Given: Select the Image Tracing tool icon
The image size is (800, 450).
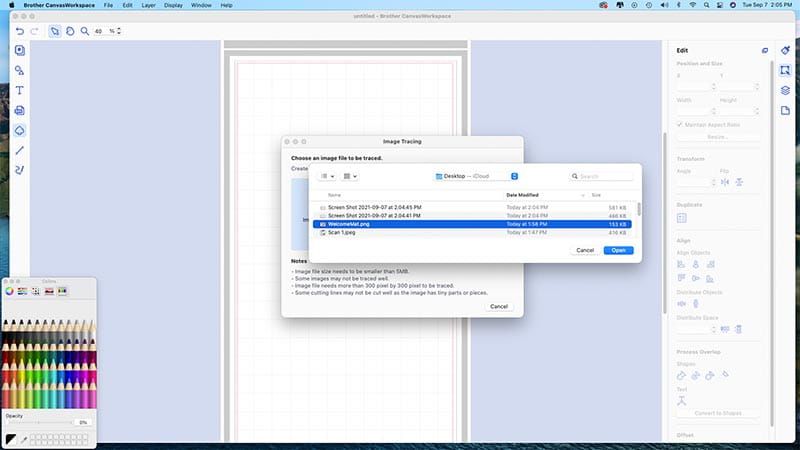Looking at the screenshot, I should click(19, 130).
